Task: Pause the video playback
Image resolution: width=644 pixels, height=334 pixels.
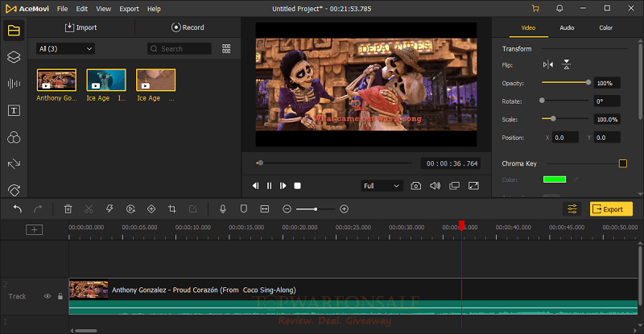Action: click(x=269, y=186)
